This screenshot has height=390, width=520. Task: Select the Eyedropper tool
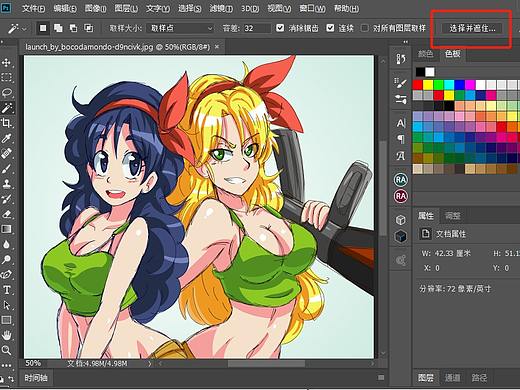[x=7, y=138]
